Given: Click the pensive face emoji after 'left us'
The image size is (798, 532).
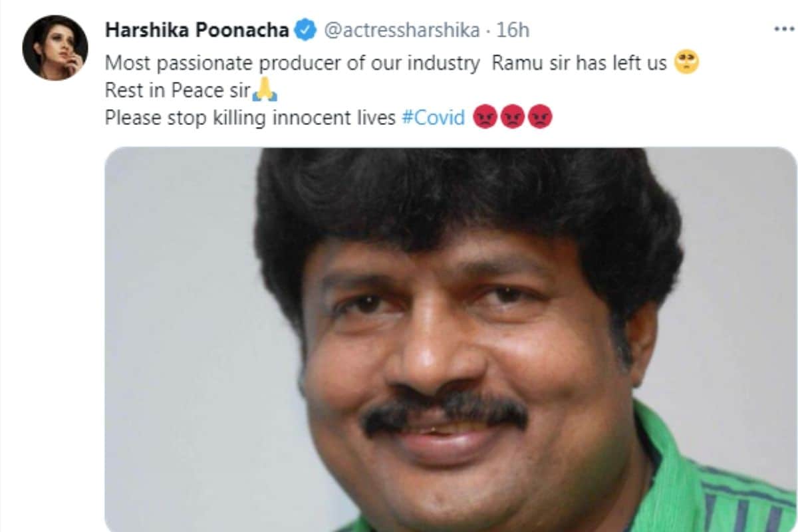Looking at the screenshot, I should (x=686, y=63).
